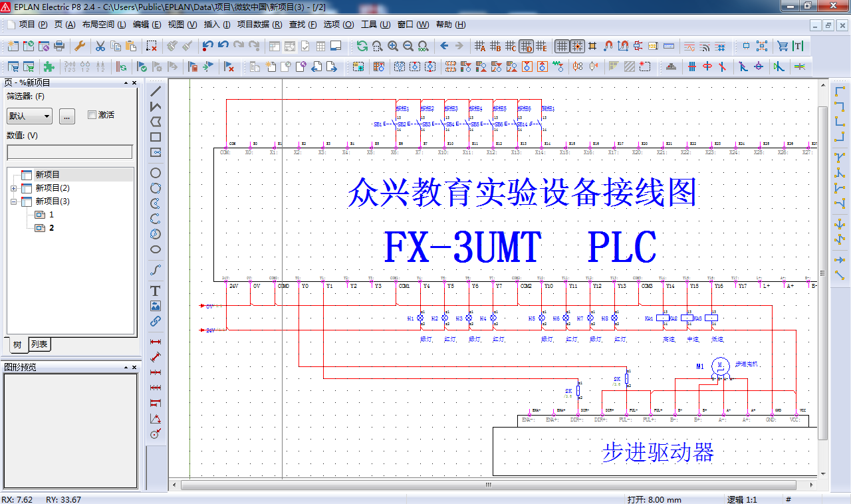The width and height of the screenshot is (851, 504).
Task: Click the zoom out magnifier icon
Action: (408, 46)
